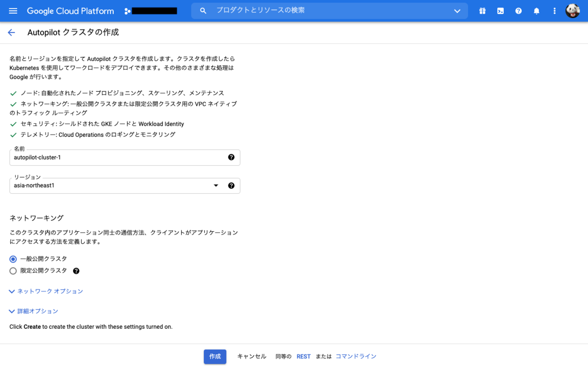Click the セキュリティ Workload Identity line

tap(97, 124)
